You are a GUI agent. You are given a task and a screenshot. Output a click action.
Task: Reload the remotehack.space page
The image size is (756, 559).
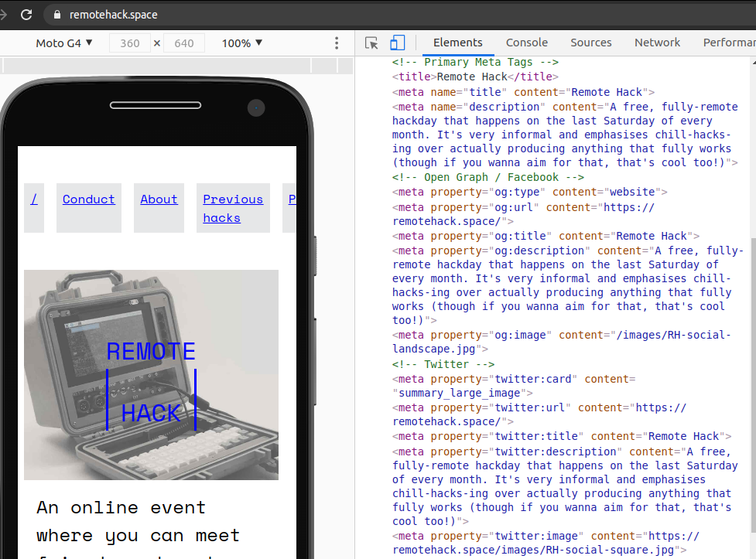(27, 13)
